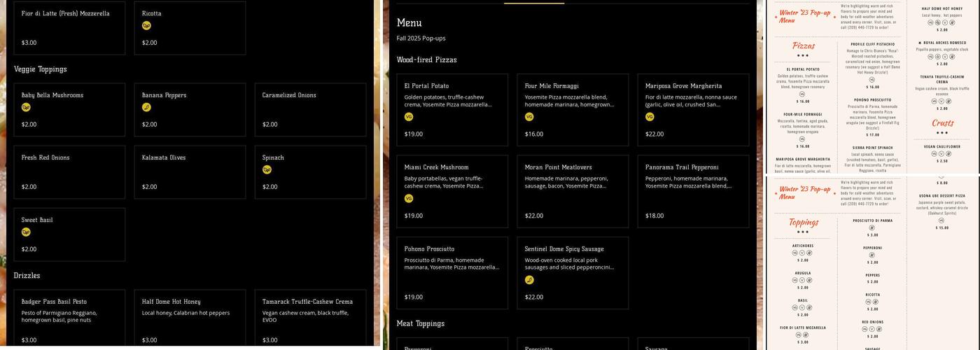Screen dimensions: 980x350
Task: Open the Pohono Prosciutto pizza card
Action: [x=452, y=273]
